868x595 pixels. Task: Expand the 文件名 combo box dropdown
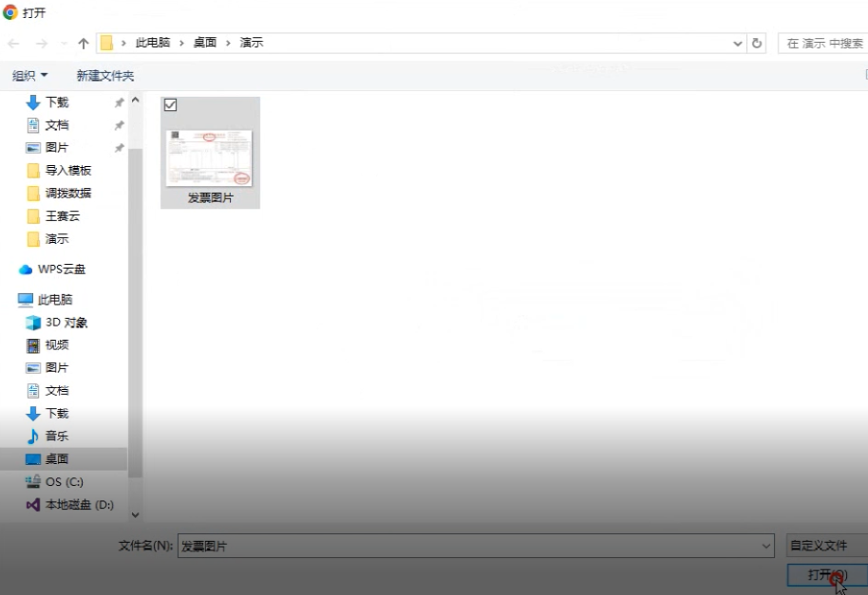(x=766, y=546)
